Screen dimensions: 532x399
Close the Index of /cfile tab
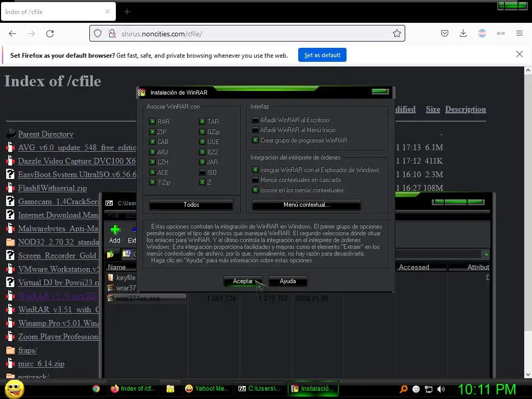pyautogui.click(x=108, y=11)
